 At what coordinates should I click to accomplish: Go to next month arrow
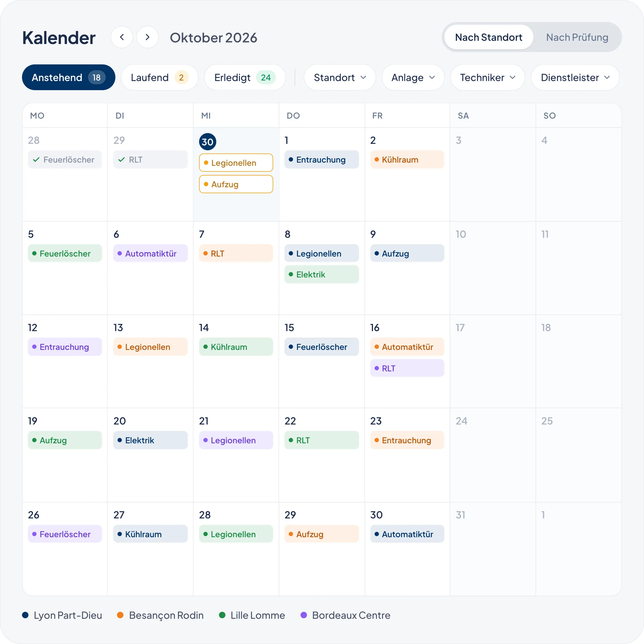point(147,37)
